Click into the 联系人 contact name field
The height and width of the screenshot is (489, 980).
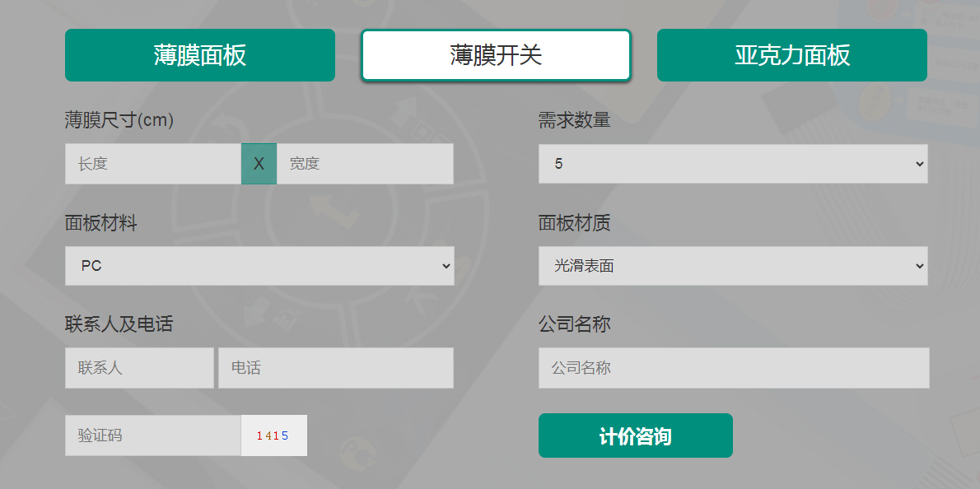pos(139,368)
